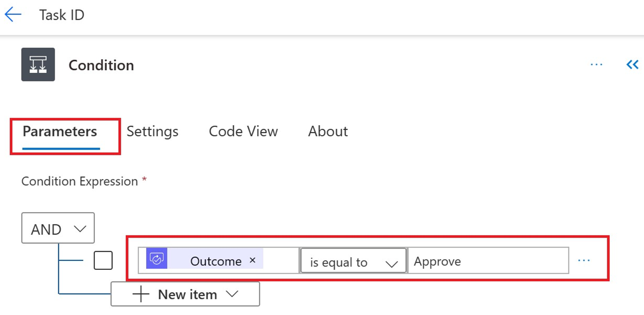644x315 pixels.
Task: Open the 'is equal to' operator dropdown
Action: tap(353, 261)
